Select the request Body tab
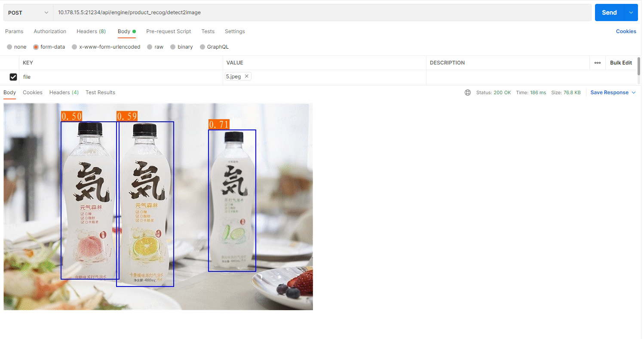The height and width of the screenshot is (339, 644). tap(126, 31)
